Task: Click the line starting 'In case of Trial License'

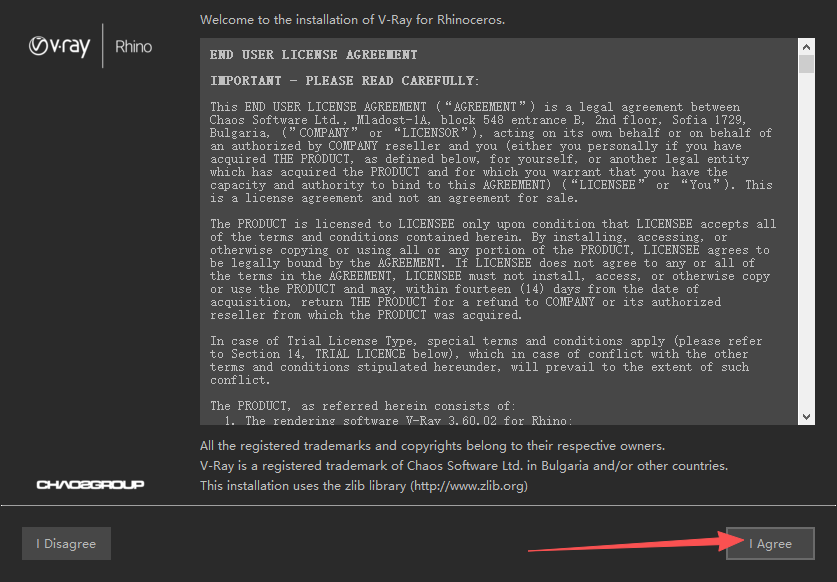Action: click(x=486, y=341)
